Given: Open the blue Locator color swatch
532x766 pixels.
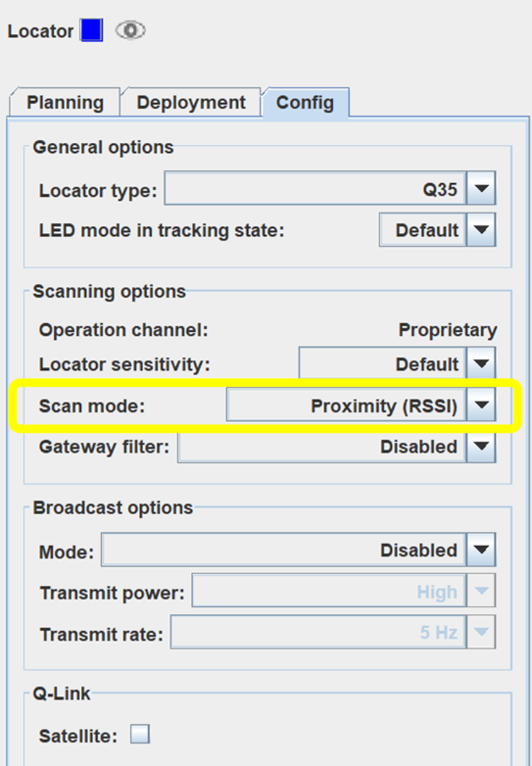Looking at the screenshot, I should (91, 30).
